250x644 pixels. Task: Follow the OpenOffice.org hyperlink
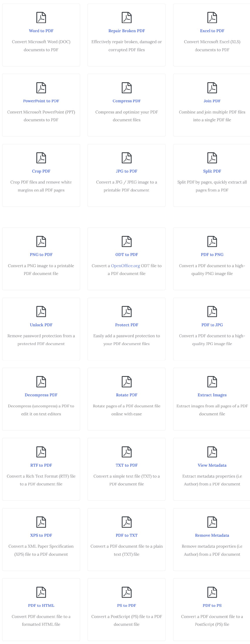(x=125, y=266)
